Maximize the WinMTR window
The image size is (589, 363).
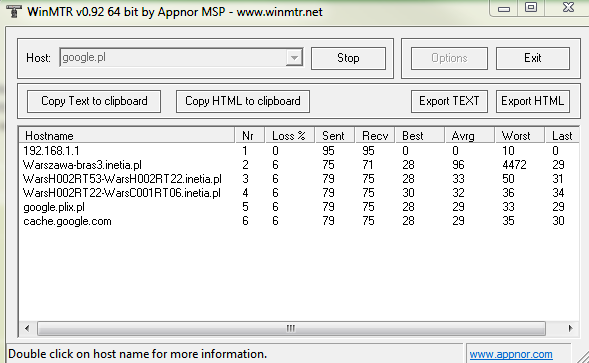(531, 7)
